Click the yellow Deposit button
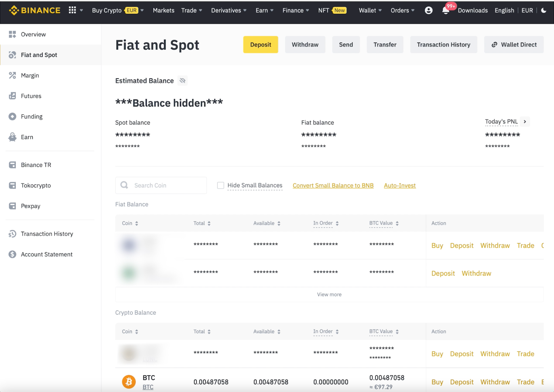Screen dimensions: 554x392 coord(260,45)
